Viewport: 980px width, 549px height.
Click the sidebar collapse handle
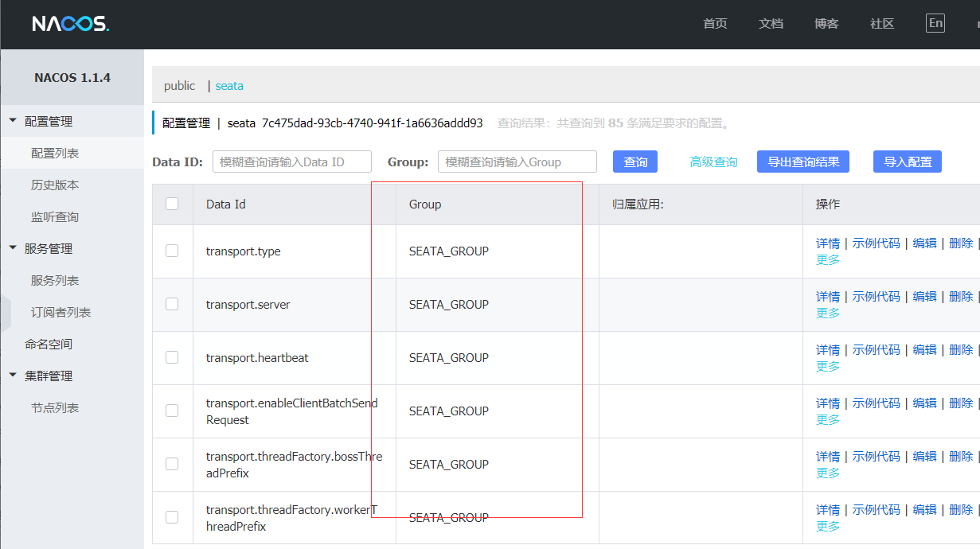pyautogui.click(x=6, y=312)
